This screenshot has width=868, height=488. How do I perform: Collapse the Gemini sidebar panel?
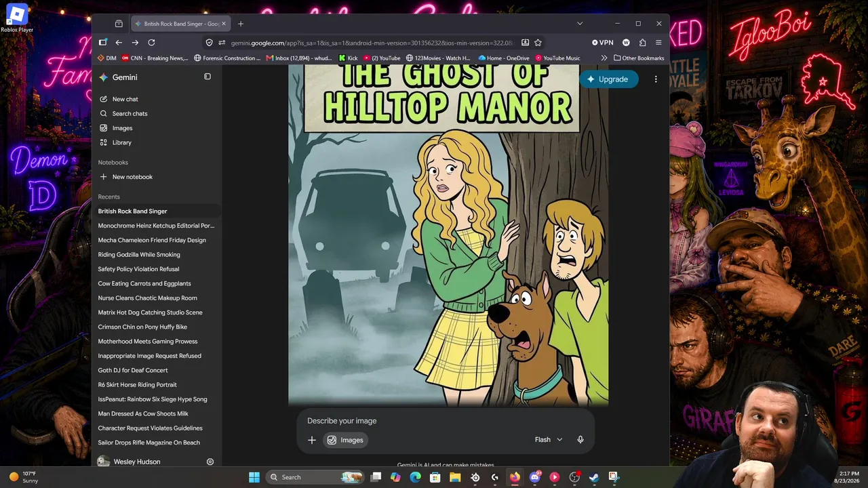click(208, 77)
